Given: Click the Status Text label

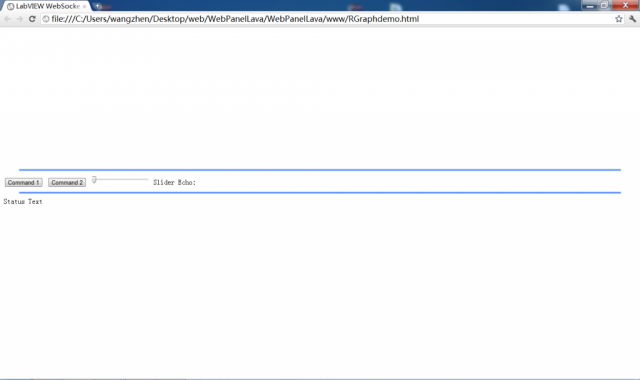Looking at the screenshot, I should (x=23, y=202).
